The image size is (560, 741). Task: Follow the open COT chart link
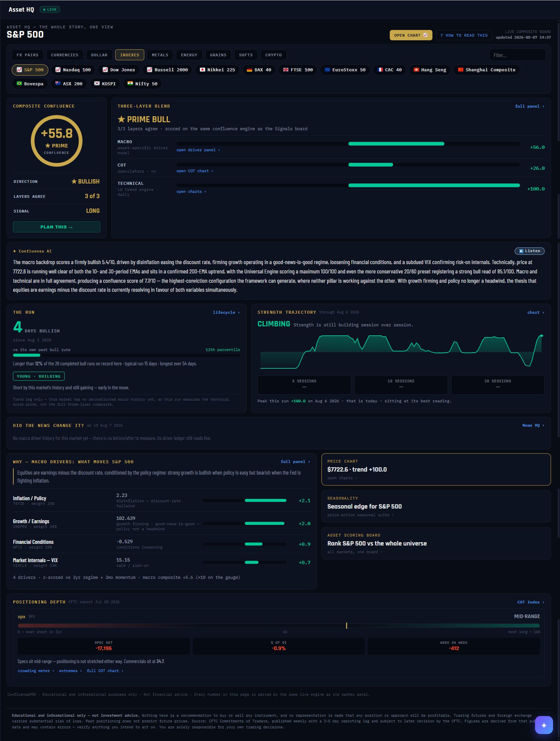coord(195,171)
